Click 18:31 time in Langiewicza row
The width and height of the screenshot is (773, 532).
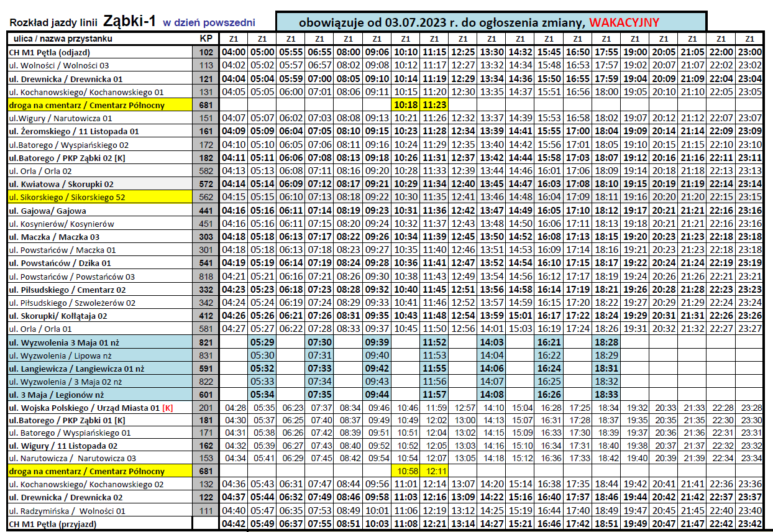606,369
